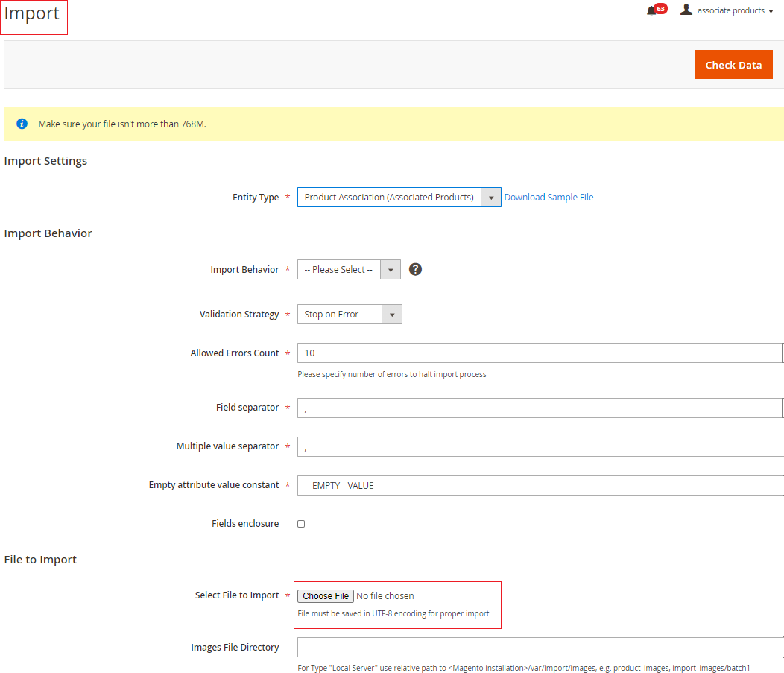The width and height of the screenshot is (784, 673).
Task: Click the user account avatar icon
Action: click(686, 10)
